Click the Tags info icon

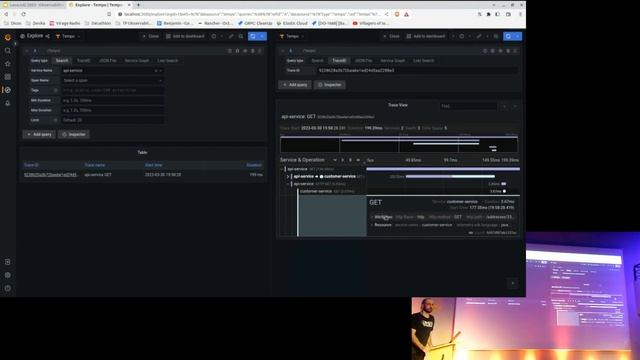coord(56,90)
